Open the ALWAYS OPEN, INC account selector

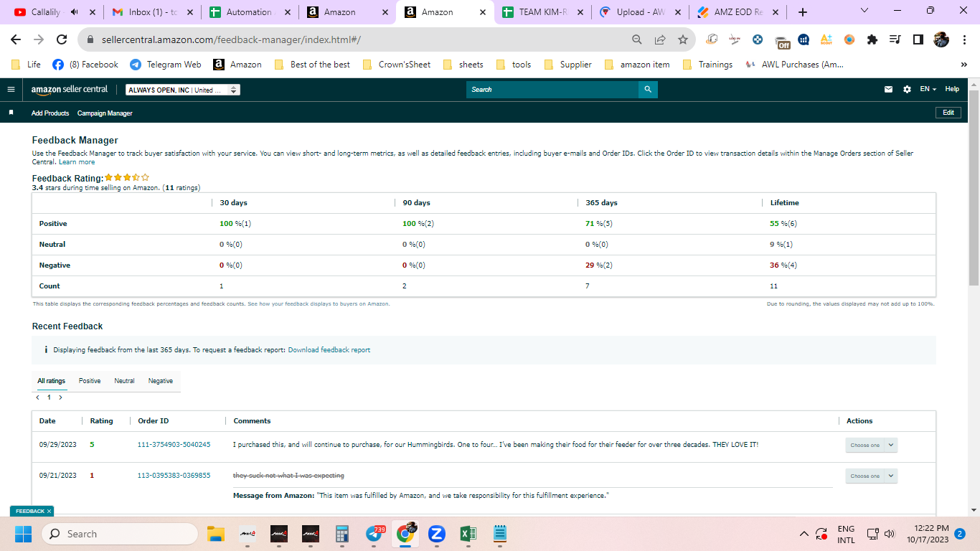tap(183, 90)
